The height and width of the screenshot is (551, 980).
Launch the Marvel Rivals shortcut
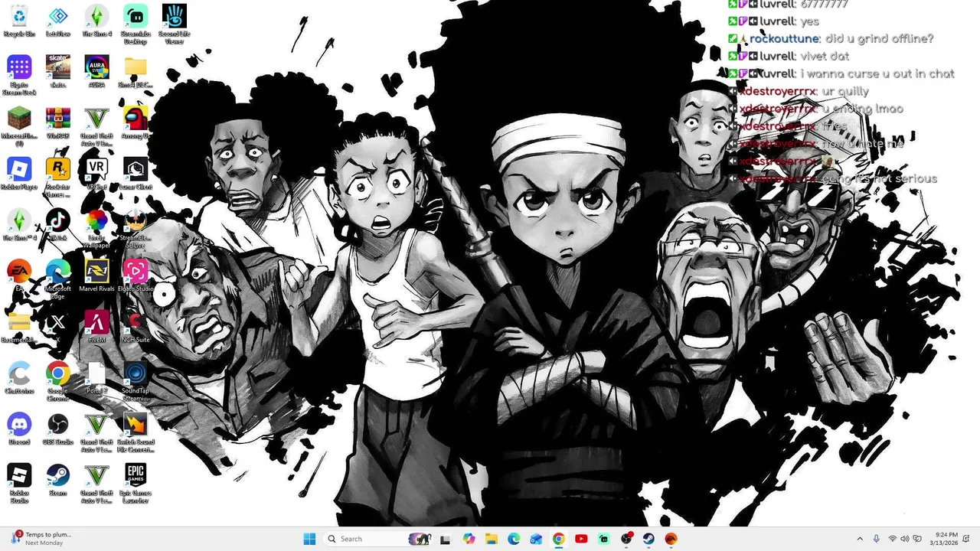pos(96,275)
